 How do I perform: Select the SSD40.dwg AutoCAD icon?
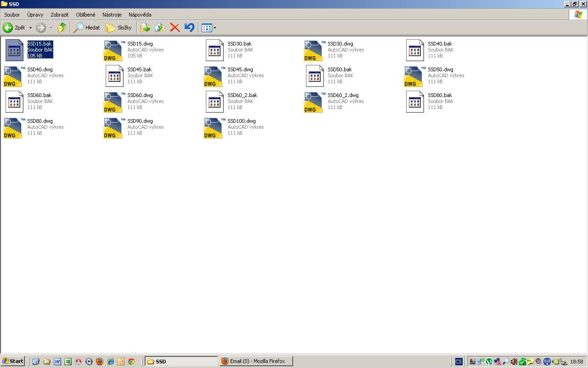[14, 76]
